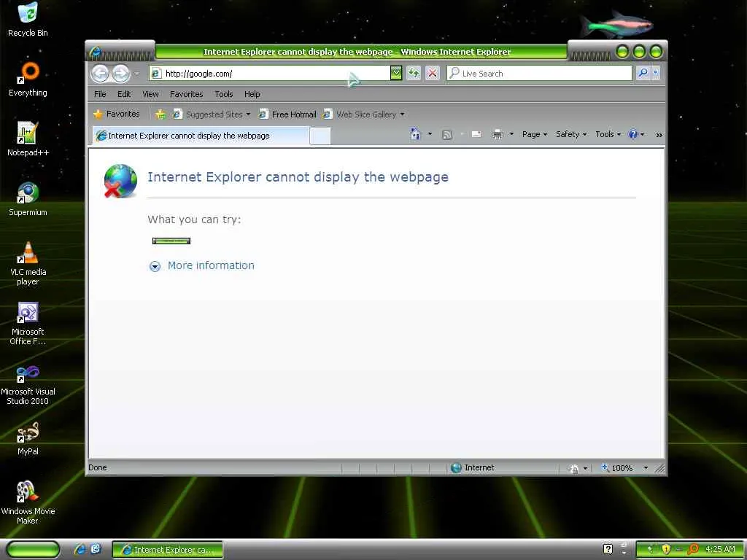Stop loading with the red X icon

[432, 74]
